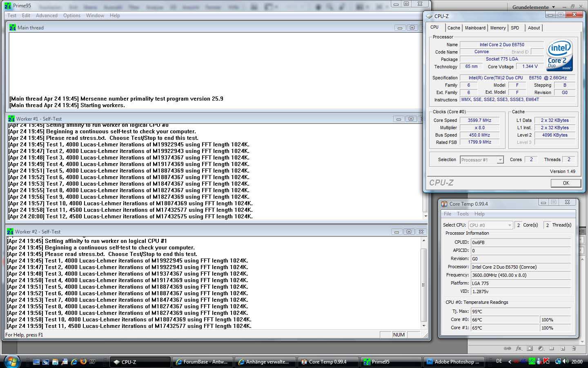The height and width of the screenshot is (368, 588).
Task: Click the Frequency field in Core Temp
Action: (x=521, y=275)
